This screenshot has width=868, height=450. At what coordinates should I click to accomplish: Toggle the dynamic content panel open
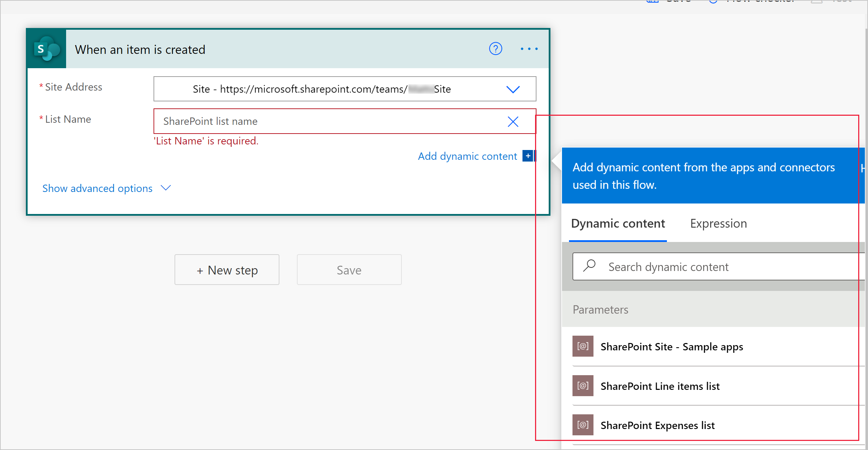(x=528, y=155)
